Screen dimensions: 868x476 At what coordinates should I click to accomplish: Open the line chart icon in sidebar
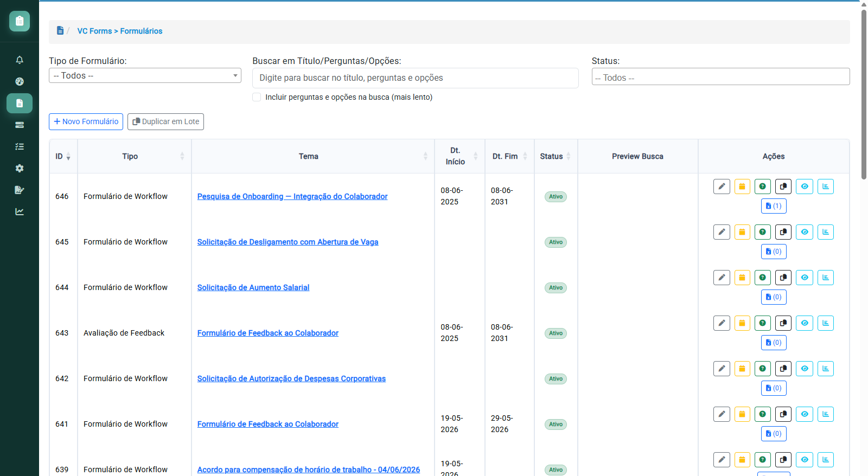pos(20,211)
